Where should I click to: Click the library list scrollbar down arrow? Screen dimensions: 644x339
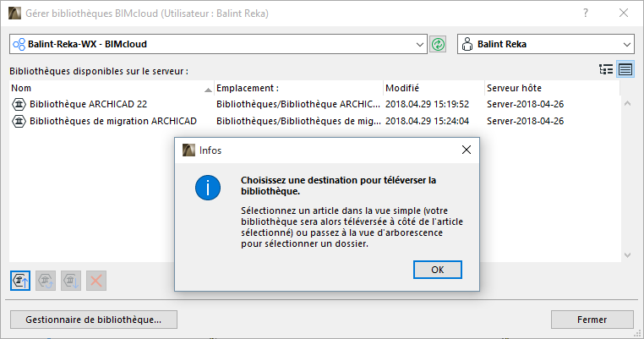pos(626,254)
